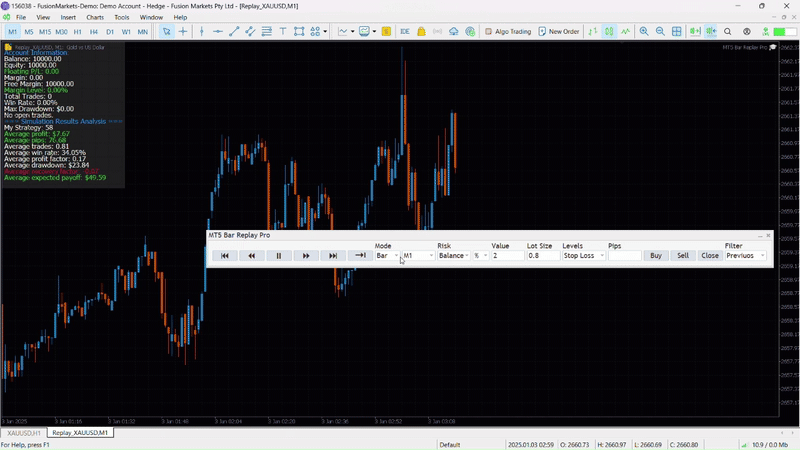Image resolution: width=800 pixels, height=450 pixels.
Task: Open the MQL5 Market bag icon
Action: (x=421, y=32)
